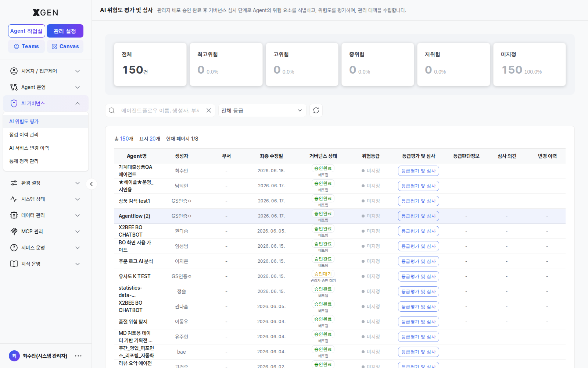Click the Agent명 column header
Screen dimensions: 588x368
(137, 156)
